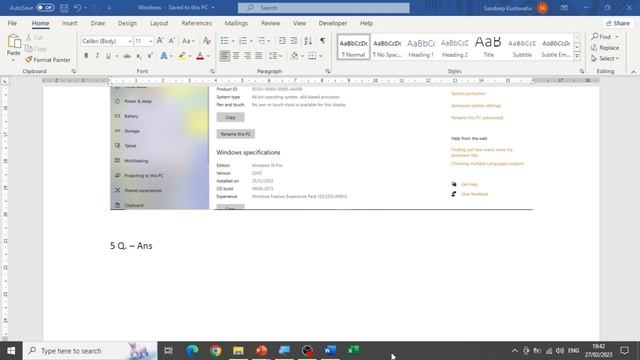Clear all formatting icon

click(x=207, y=41)
